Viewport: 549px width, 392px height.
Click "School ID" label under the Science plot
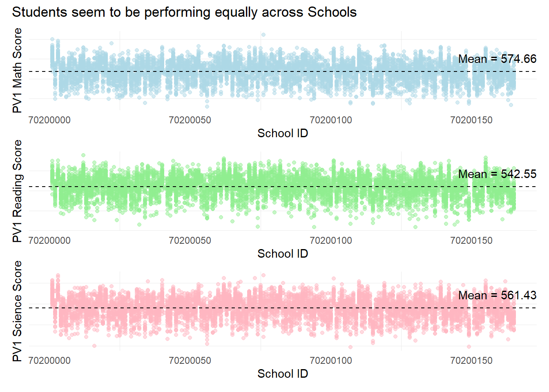coord(283,374)
